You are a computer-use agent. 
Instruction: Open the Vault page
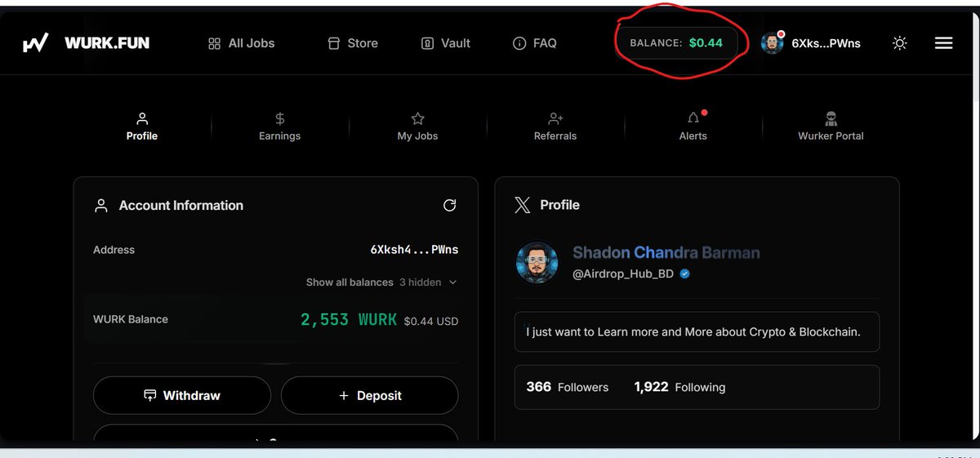point(446,43)
